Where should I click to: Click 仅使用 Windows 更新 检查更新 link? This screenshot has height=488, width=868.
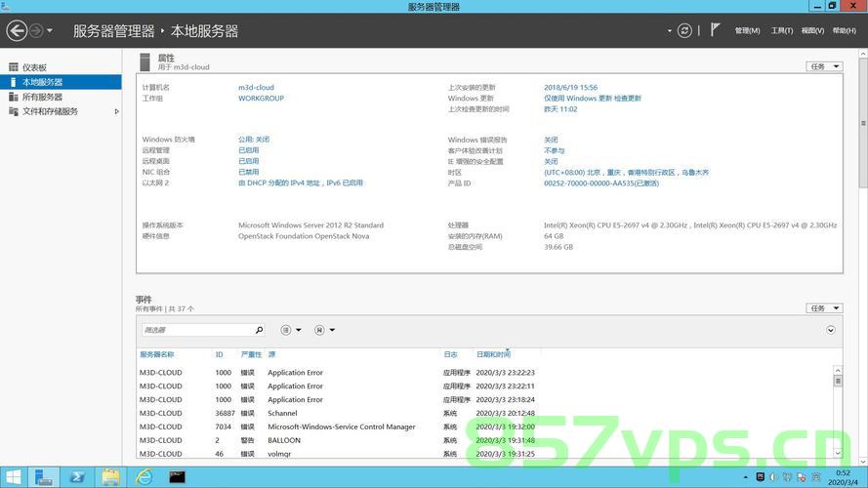click(593, 98)
